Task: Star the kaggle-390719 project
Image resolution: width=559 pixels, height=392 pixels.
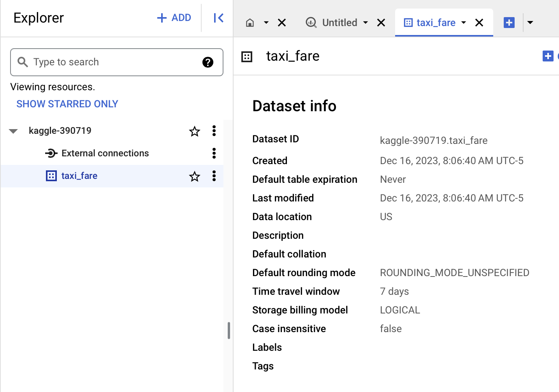Action: [195, 131]
